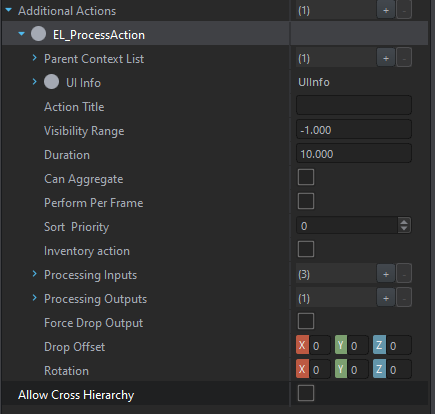Add item to Parent Context List
This screenshot has height=414, width=435.
[386, 58]
